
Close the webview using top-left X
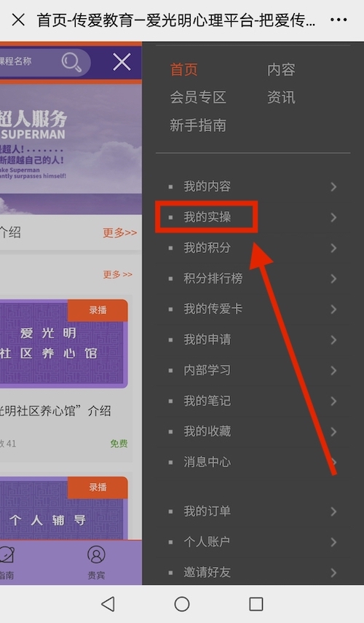point(18,20)
